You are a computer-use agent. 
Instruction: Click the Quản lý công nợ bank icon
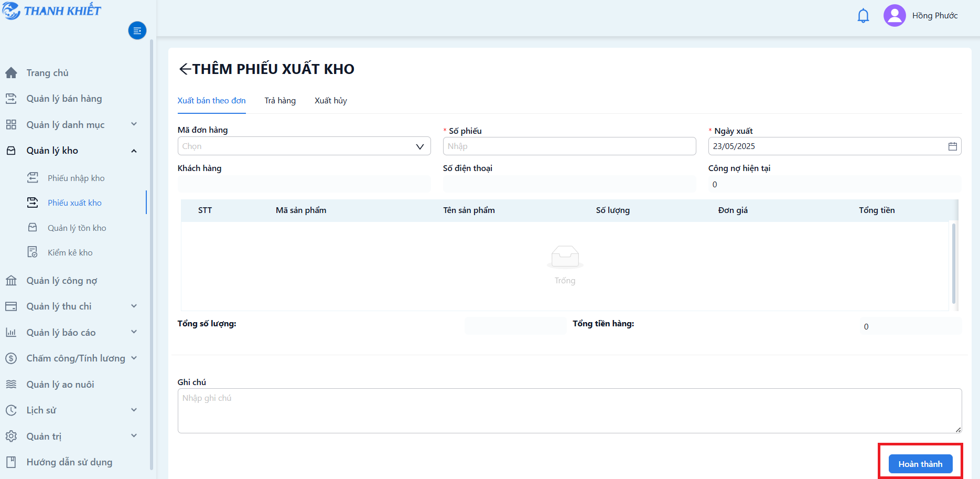(x=11, y=281)
